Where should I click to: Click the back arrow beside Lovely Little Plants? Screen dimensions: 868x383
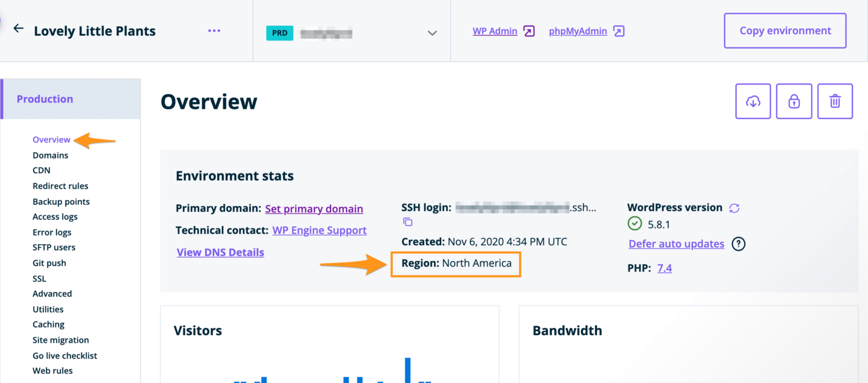(19, 29)
